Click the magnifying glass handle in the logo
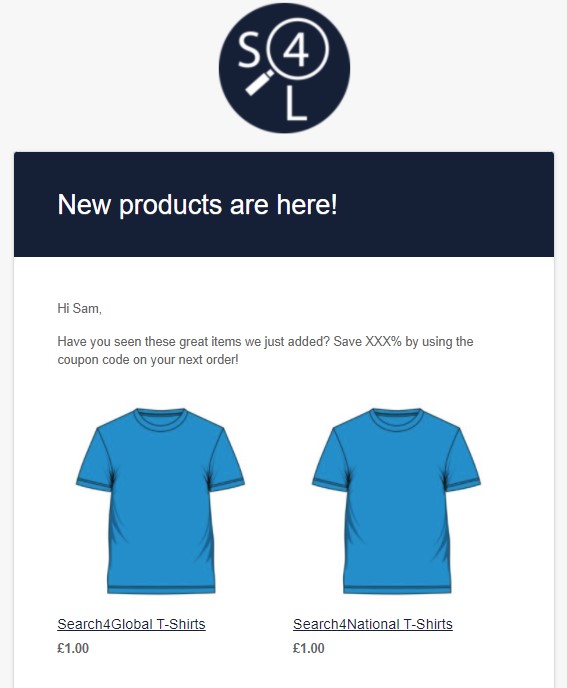 click(x=259, y=83)
